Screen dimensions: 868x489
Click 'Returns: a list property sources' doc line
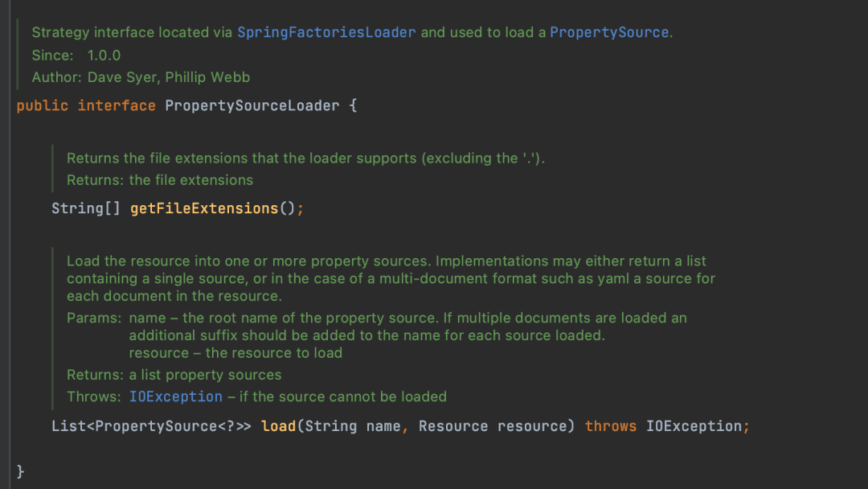(174, 375)
